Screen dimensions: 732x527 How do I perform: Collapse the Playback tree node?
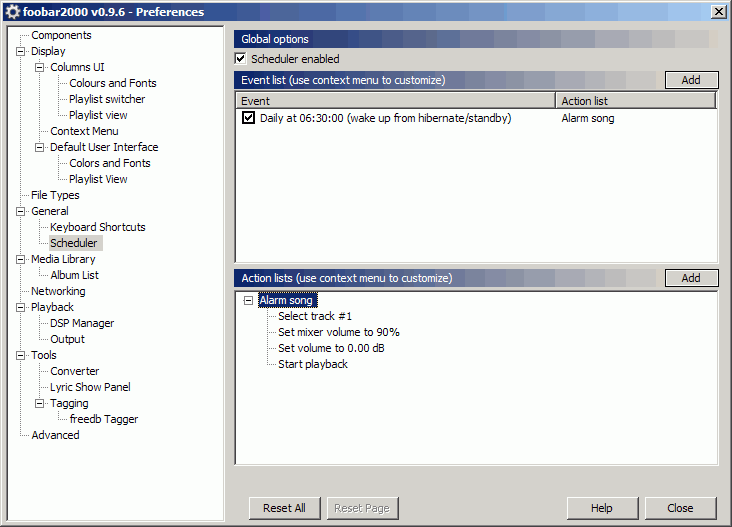coord(21,307)
